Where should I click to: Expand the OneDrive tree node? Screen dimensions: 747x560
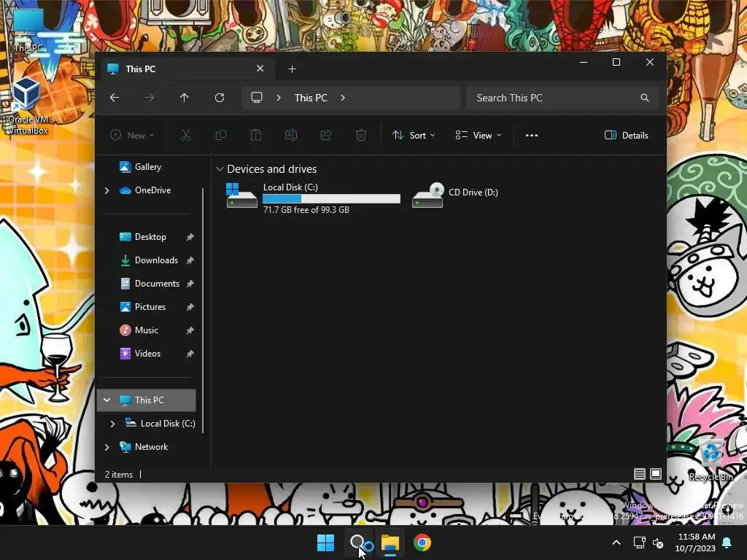point(107,190)
